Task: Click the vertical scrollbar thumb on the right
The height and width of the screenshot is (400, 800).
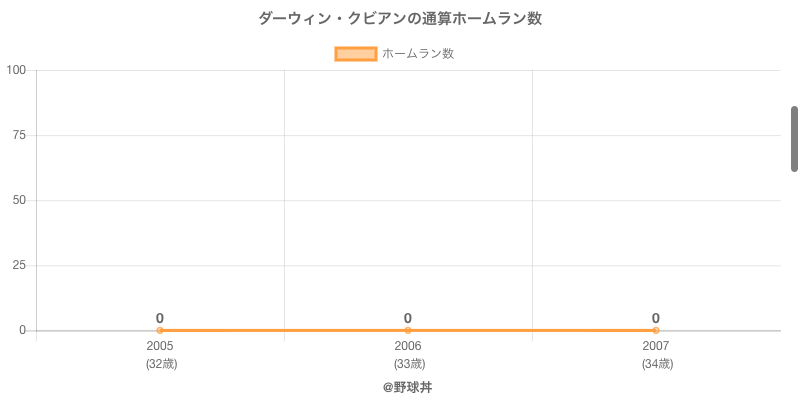Action: (x=794, y=138)
